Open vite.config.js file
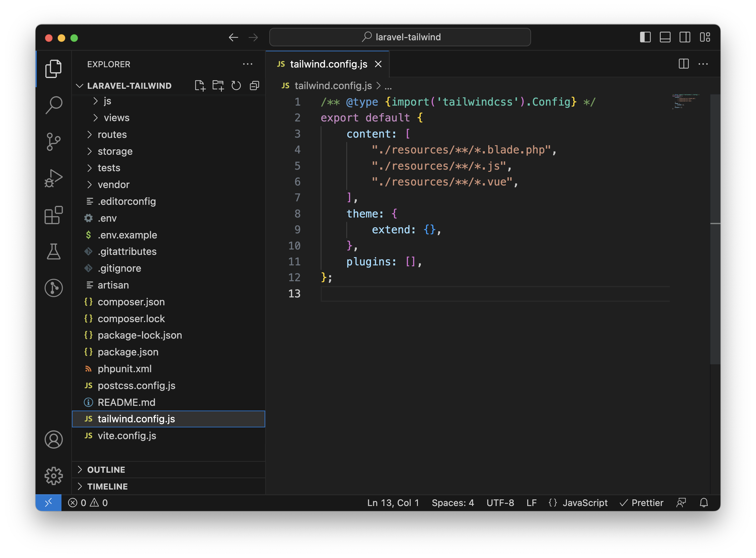The height and width of the screenshot is (558, 756). (169, 436)
